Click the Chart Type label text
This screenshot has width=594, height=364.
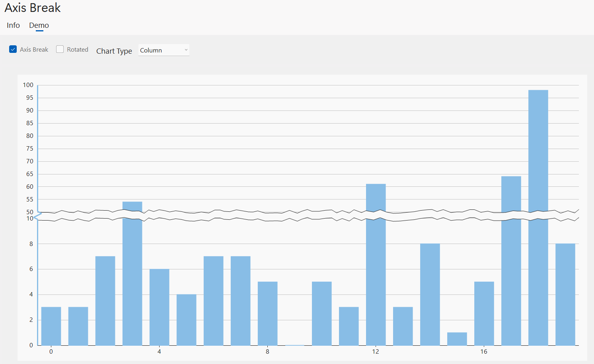(x=114, y=51)
